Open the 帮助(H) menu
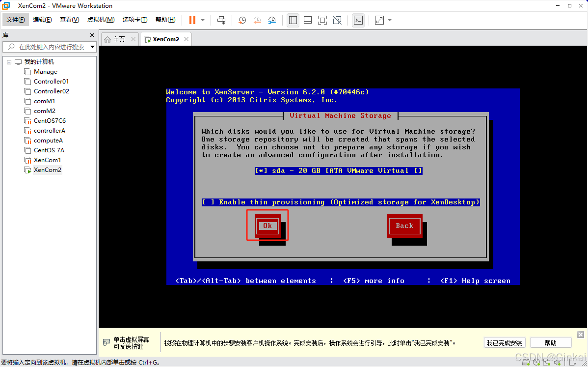This screenshot has height=367, width=588. click(165, 20)
